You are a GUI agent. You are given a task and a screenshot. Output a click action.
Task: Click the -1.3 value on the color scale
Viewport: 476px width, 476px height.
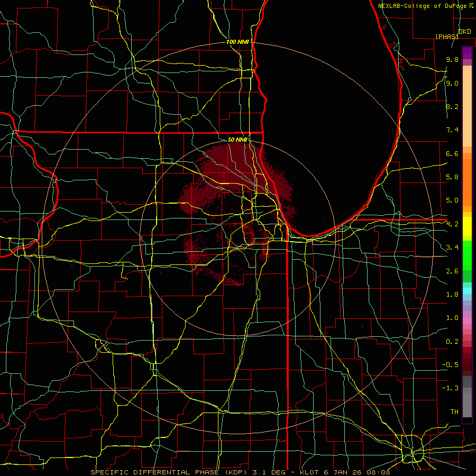(x=450, y=388)
